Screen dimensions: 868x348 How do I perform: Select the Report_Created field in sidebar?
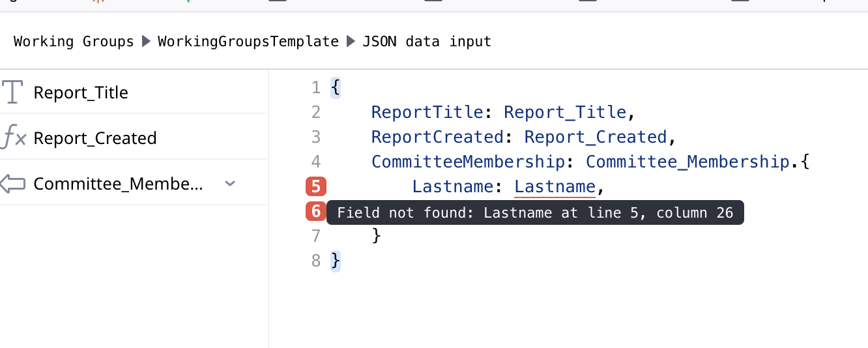95,138
